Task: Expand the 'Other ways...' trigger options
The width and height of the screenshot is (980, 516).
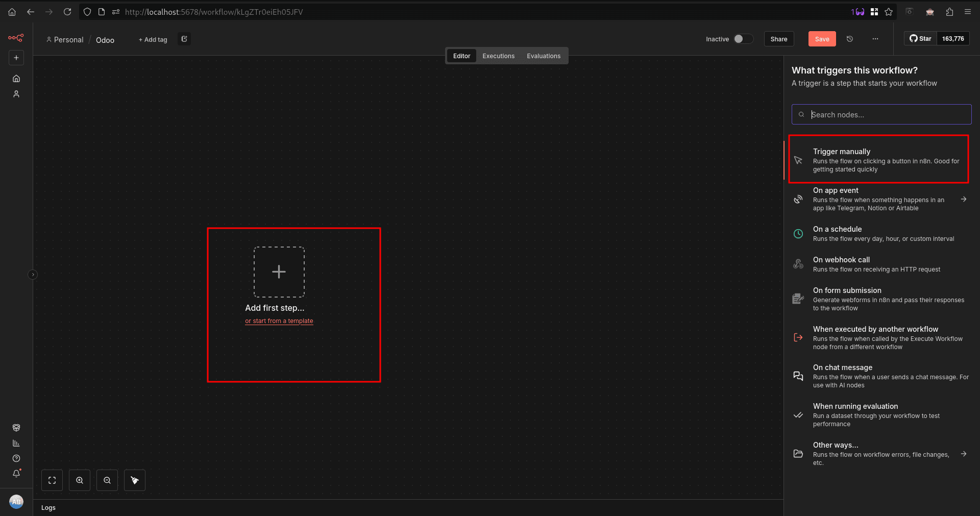Action: (x=964, y=454)
